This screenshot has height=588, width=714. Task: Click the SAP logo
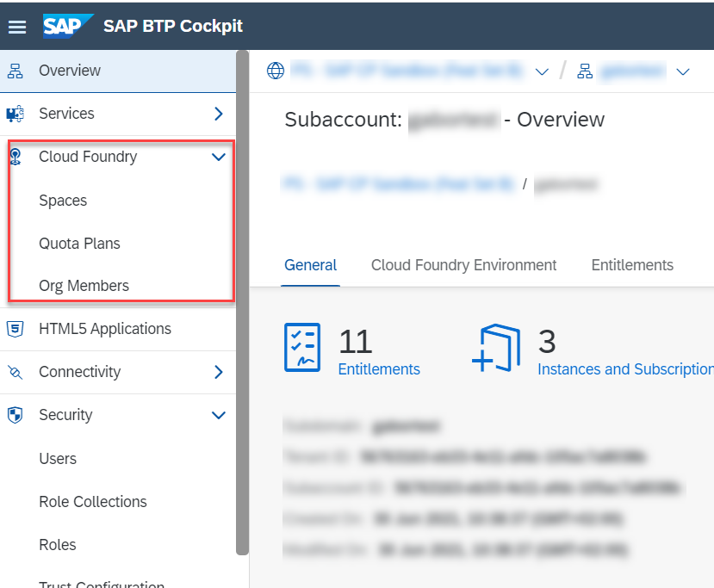pos(68,26)
